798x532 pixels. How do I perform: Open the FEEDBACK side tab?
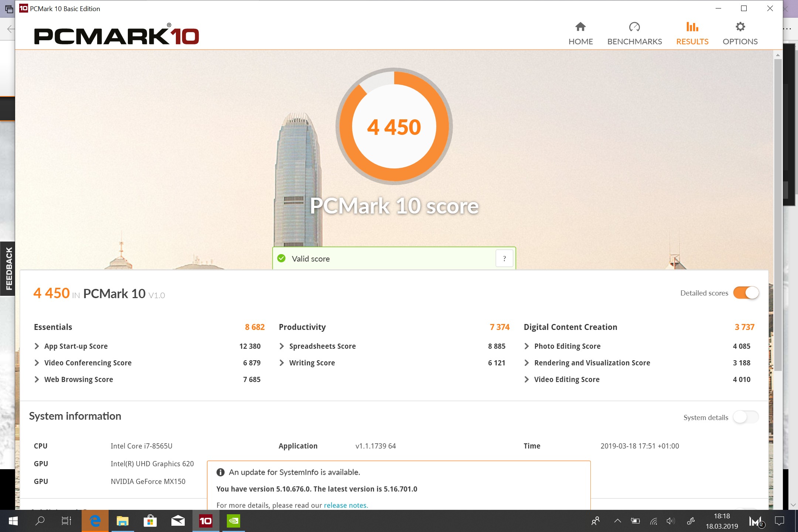[x=8, y=269]
